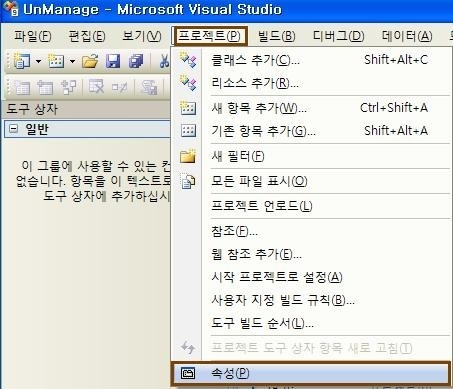Screen dimensions: 453x389
Task: Close the open 프로젝트(P) menu
Action: point(210,36)
